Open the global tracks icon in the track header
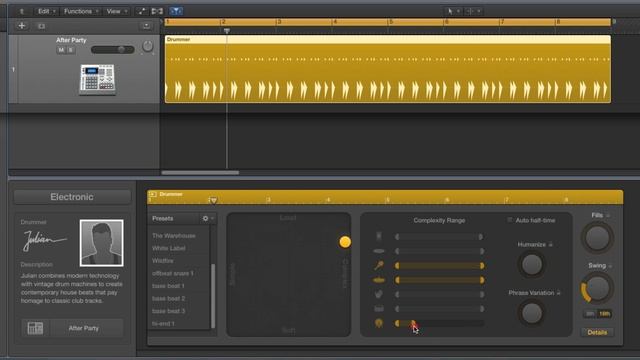The height and width of the screenshot is (360, 640). [146, 26]
